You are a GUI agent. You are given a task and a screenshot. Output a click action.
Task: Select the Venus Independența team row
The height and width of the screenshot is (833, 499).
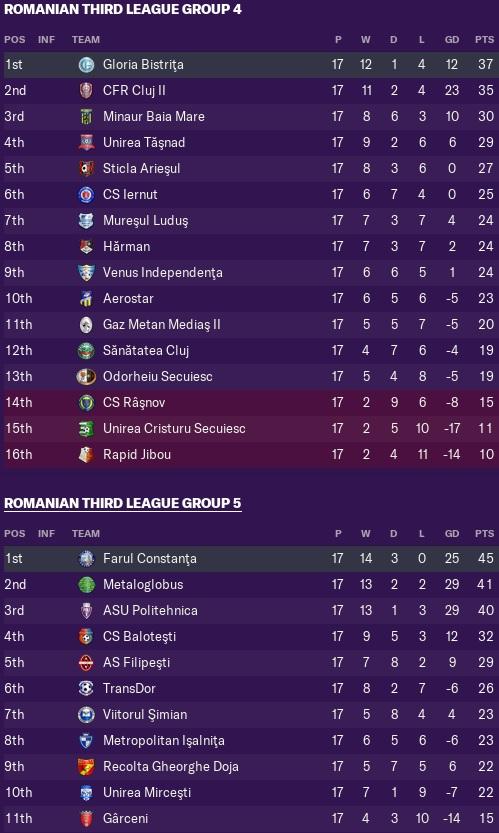251,273
